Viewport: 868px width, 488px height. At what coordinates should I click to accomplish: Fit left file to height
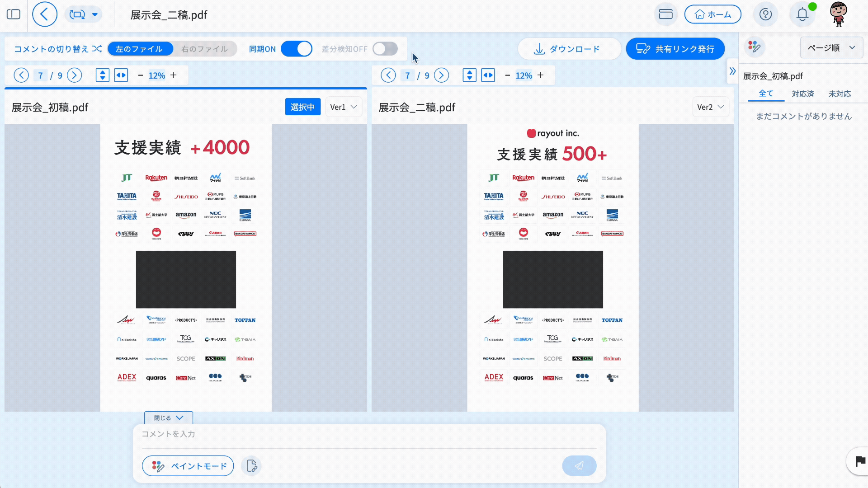[x=103, y=75]
